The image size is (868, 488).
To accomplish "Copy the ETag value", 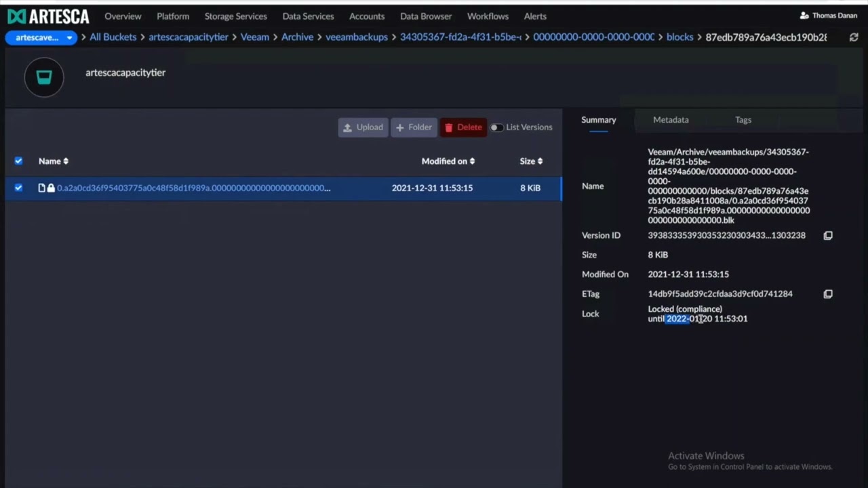I will click(x=828, y=294).
